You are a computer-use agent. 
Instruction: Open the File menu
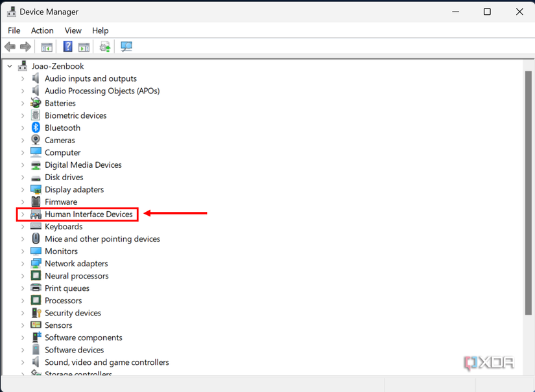[x=14, y=30]
